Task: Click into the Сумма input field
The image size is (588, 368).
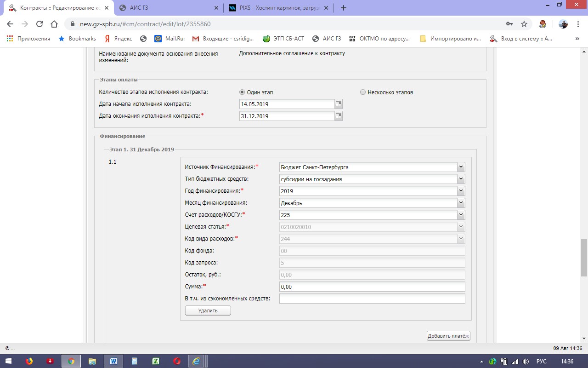Action: (x=372, y=287)
